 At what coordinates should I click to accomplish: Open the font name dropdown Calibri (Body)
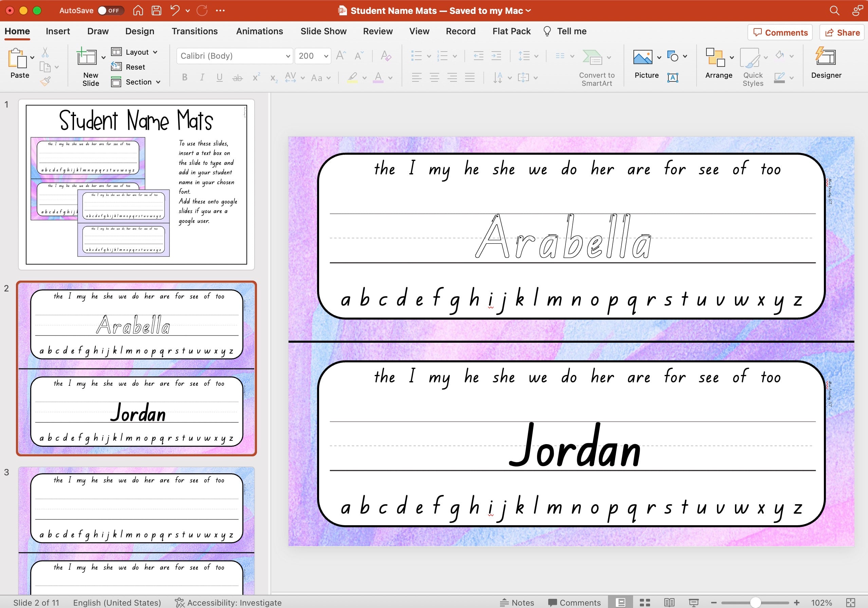(x=288, y=56)
